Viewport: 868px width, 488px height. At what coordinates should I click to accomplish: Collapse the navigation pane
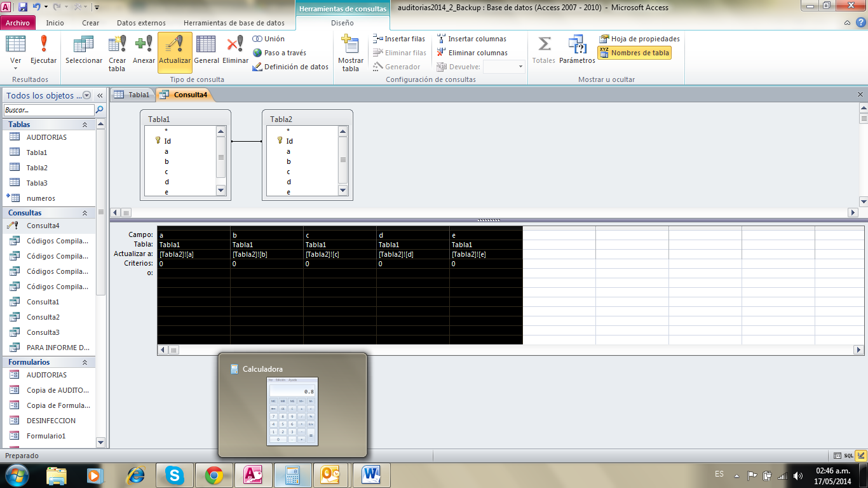tap(100, 95)
